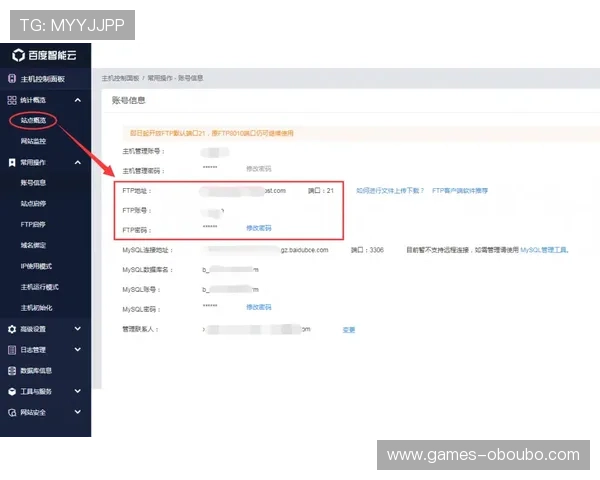Click the 常用操作 bookmark icon
Screen dimensions: 600x480
pyautogui.click(x=12, y=163)
